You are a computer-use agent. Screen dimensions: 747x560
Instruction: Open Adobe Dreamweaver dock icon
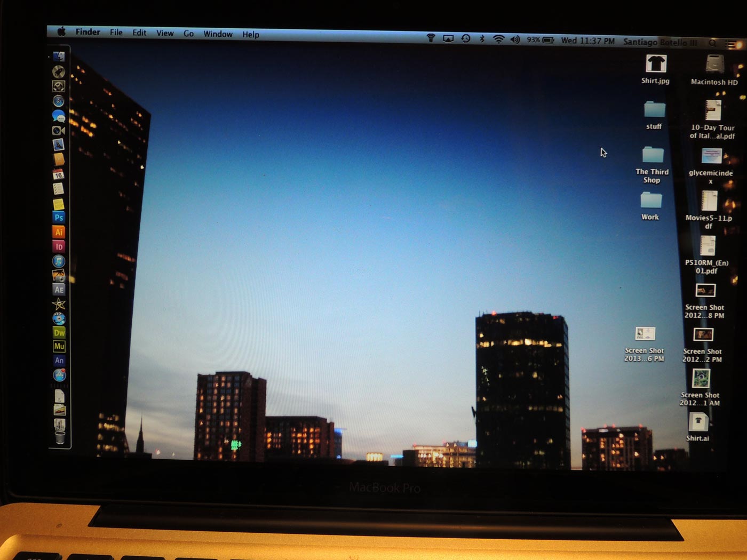[59, 332]
